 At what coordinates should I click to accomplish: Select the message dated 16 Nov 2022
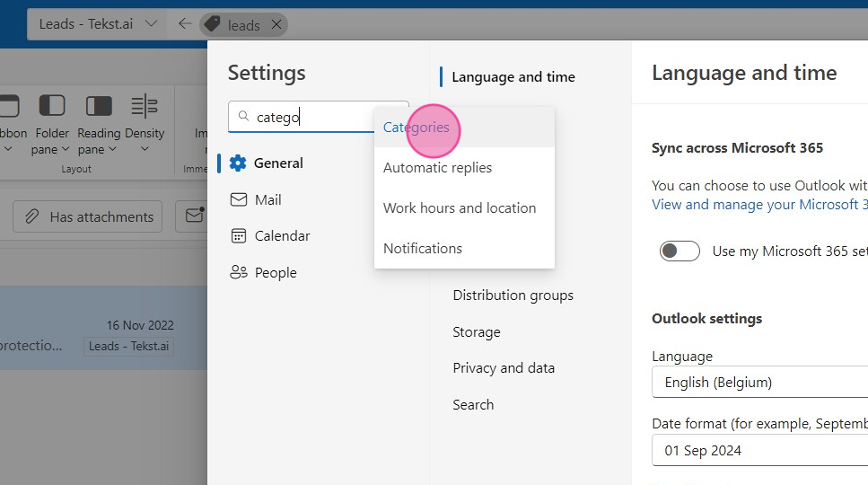click(103, 328)
